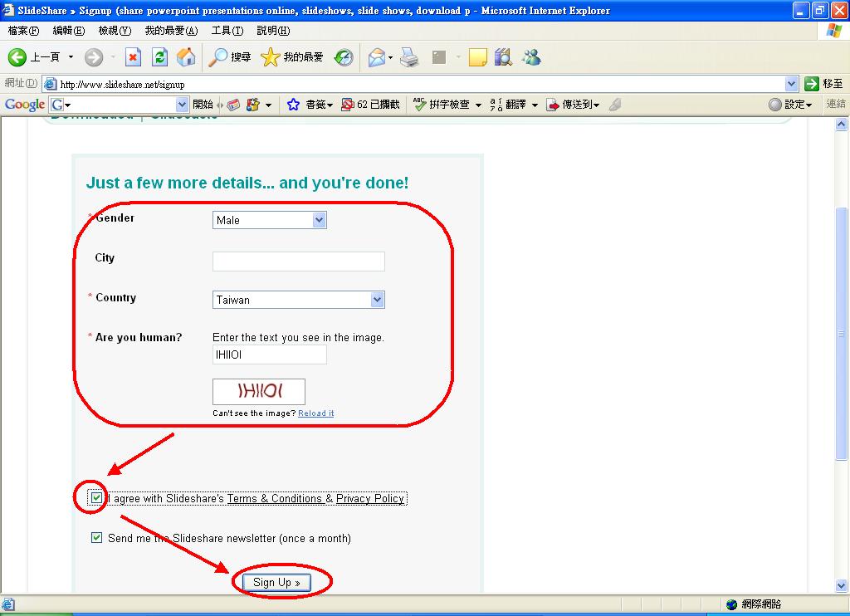The height and width of the screenshot is (616, 850).
Task: Open the Mail button dropdown arrow
Action: (x=390, y=57)
